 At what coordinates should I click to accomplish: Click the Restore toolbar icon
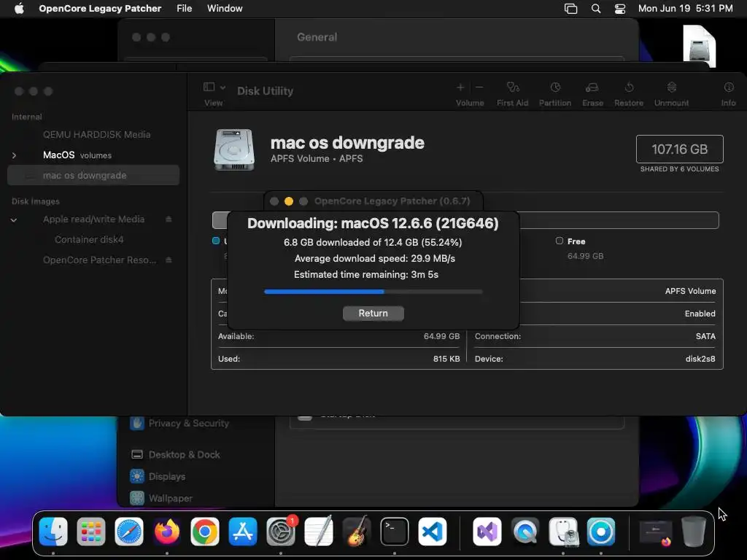point(629,87)
